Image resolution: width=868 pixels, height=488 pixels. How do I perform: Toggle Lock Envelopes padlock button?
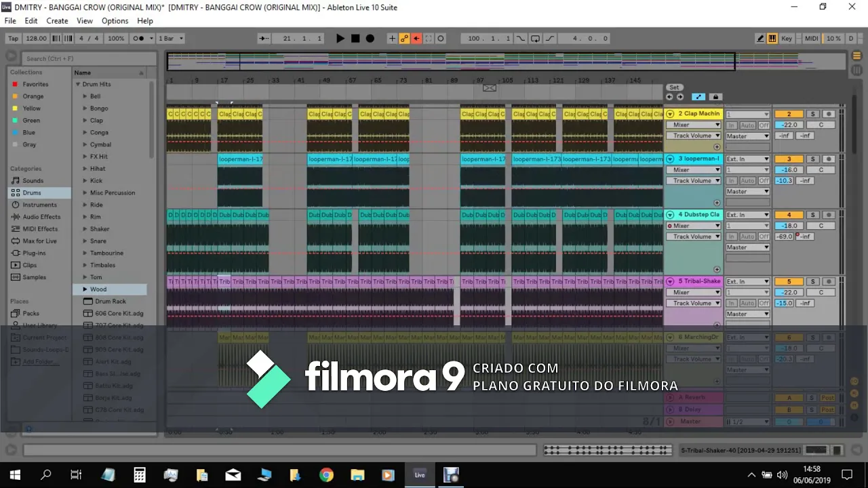coord(715,97)
